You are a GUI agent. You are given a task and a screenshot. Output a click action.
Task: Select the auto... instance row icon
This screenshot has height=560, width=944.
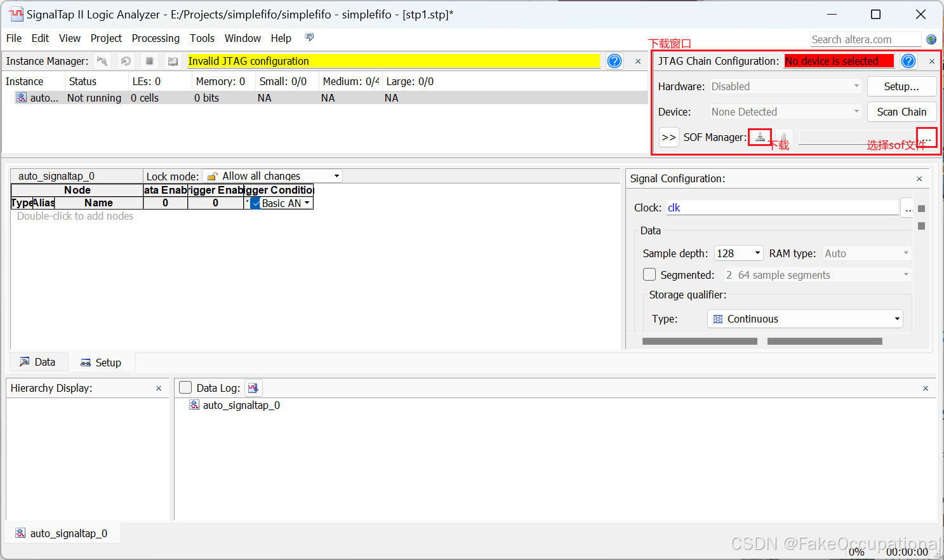tap(22, 98)
